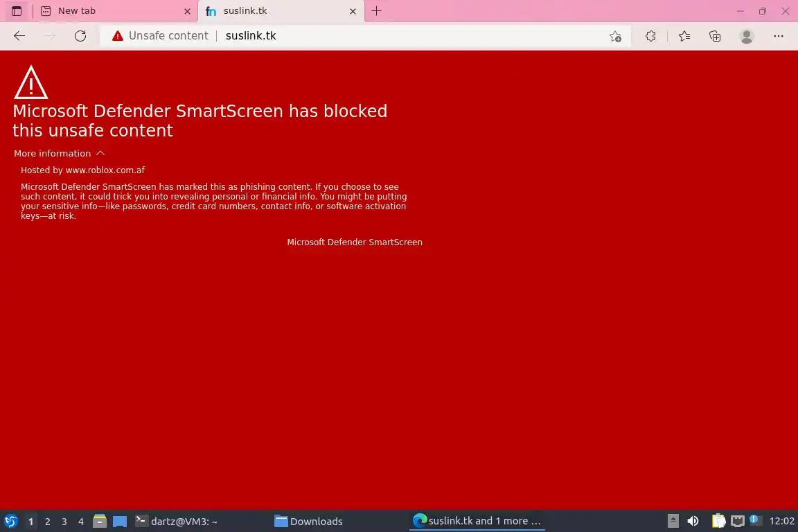Image resolution: width=798 pixels, height=532 pixels.
Task: Close the suslink.tk tab
Action: (x=353, y=11)
